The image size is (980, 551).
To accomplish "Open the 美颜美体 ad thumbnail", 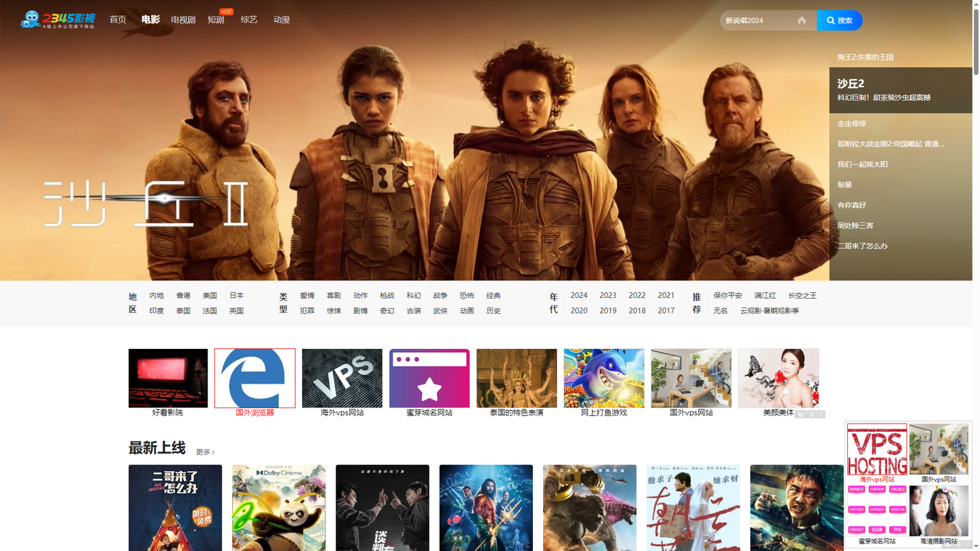I will point(779,378).
